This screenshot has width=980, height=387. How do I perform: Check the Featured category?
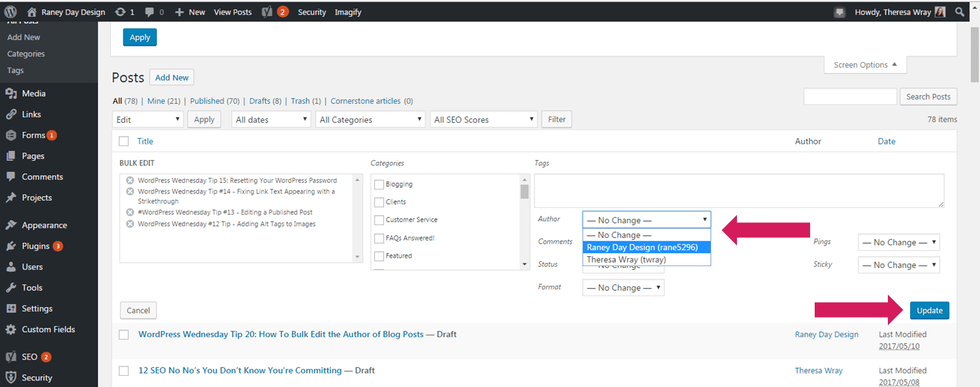tap(379, 256)
